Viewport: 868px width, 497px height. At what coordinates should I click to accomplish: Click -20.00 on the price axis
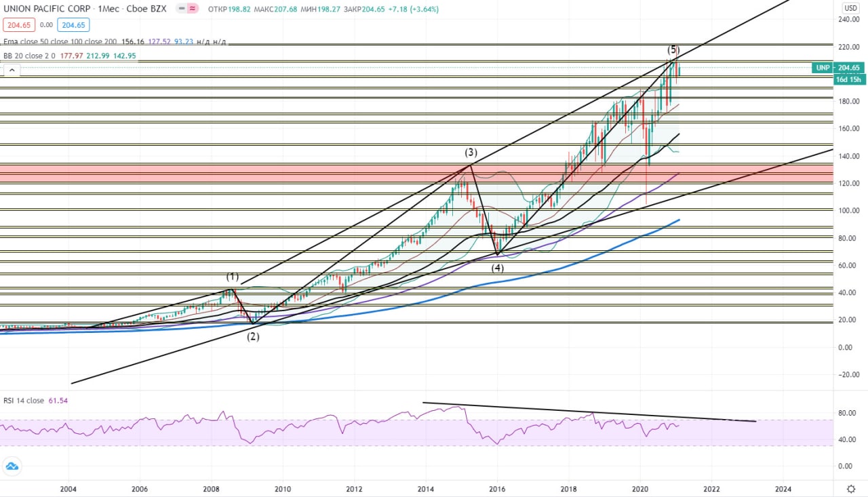pyautogui.click(x=848, y=375)
